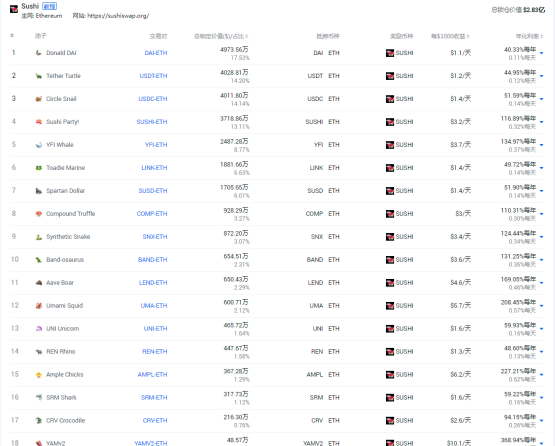Open the SUSHI-ETH trading pair link
Viewport: 555px width, 446px height.
click(x=152, y=122)
